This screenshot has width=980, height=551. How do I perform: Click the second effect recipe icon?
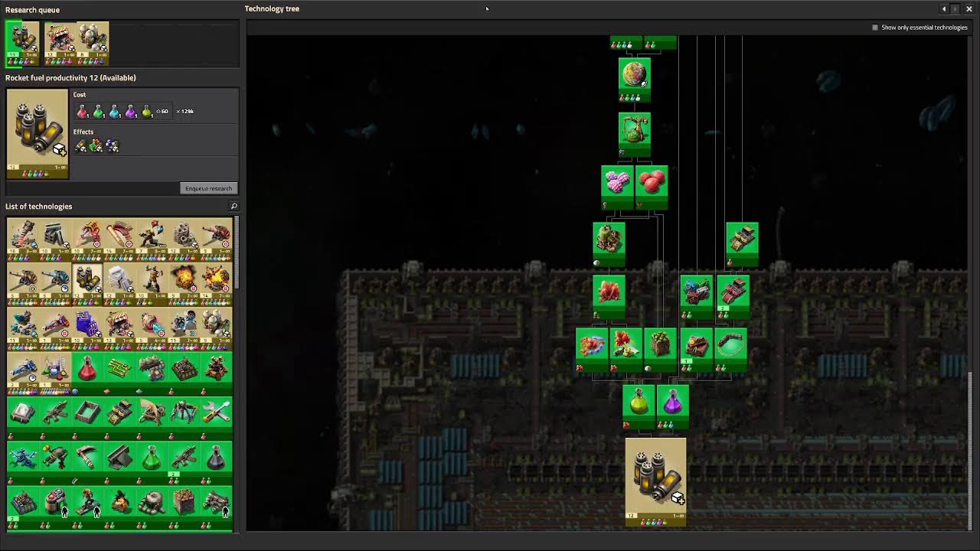[96, 145]
